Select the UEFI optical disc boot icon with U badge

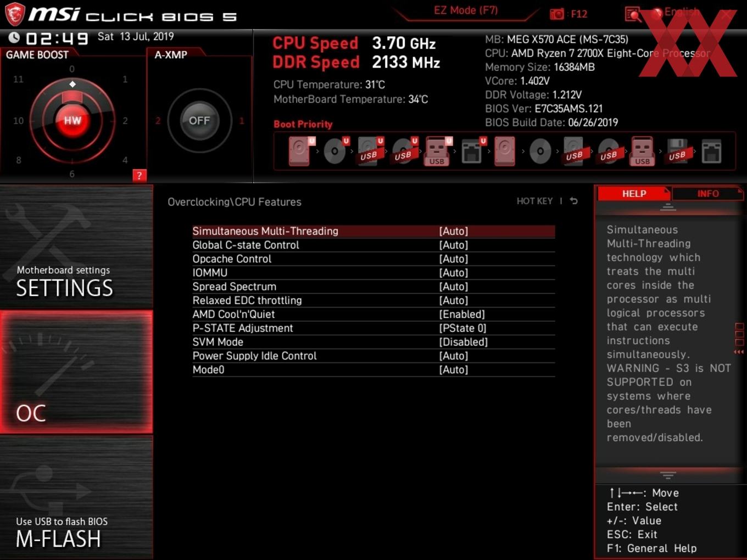pos(336,151)
